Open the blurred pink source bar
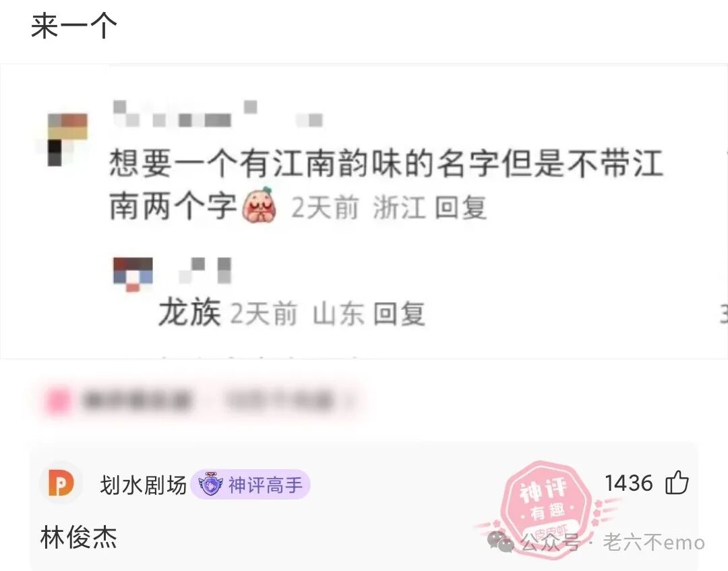The width and height of the screenshot is (728, 571). 202,400
